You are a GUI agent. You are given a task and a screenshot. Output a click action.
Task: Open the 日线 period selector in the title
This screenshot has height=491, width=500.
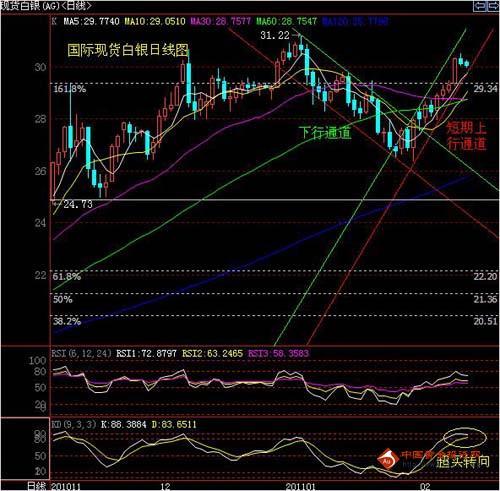[76, 6]
